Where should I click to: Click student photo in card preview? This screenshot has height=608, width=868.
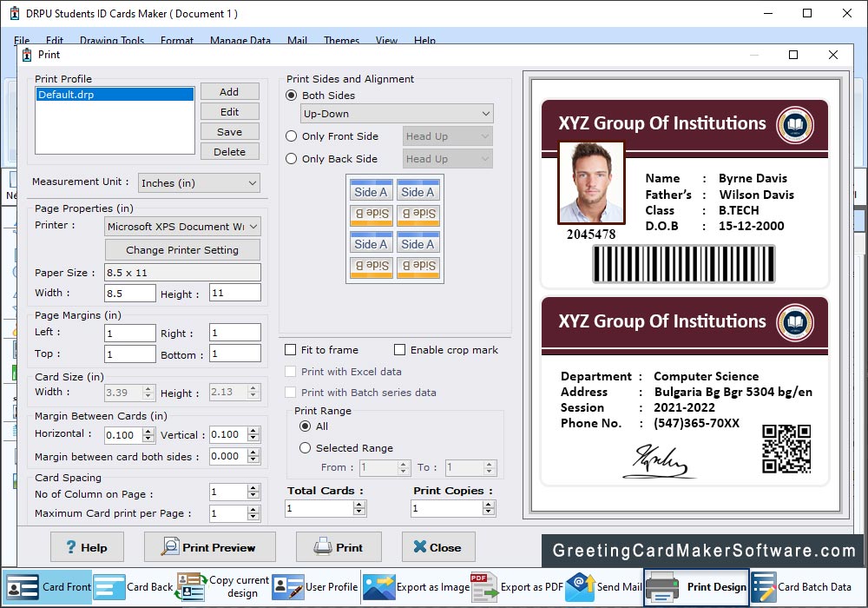point(591,182)
